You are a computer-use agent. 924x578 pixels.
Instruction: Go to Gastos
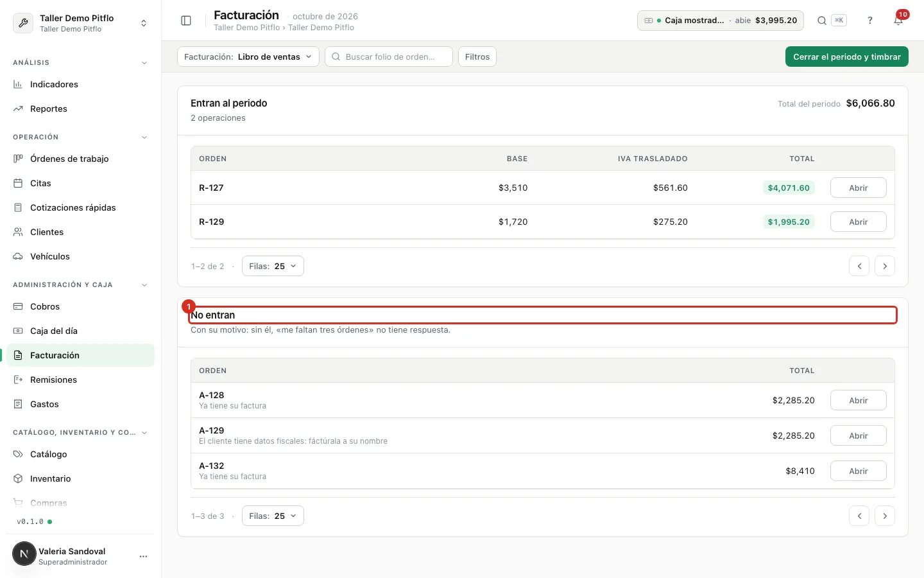pos(80,404)
